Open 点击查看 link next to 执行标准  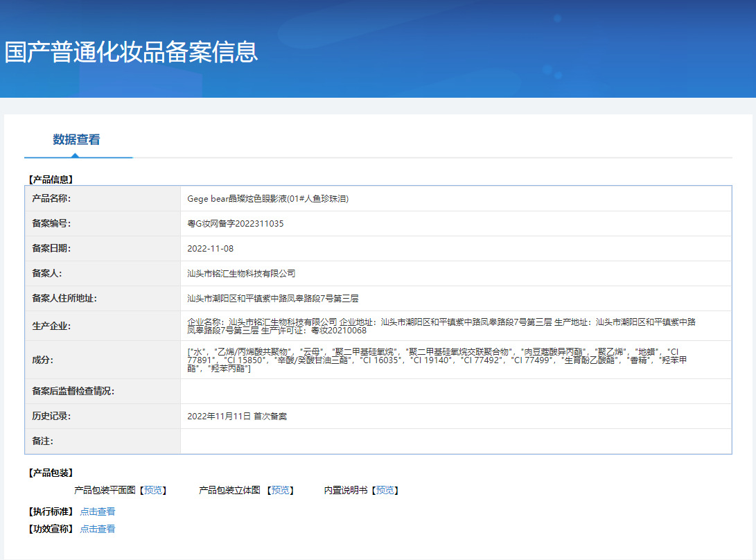click(98, 511)
